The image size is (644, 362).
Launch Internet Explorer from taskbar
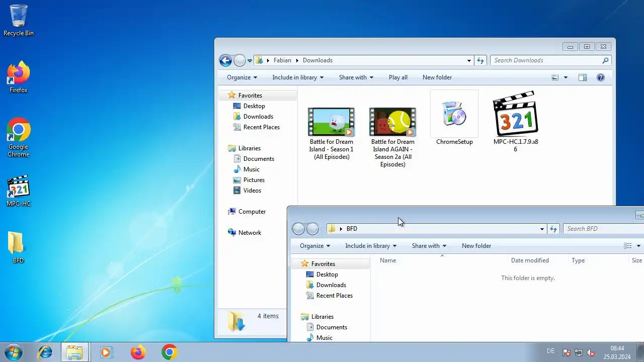(45, 352)
